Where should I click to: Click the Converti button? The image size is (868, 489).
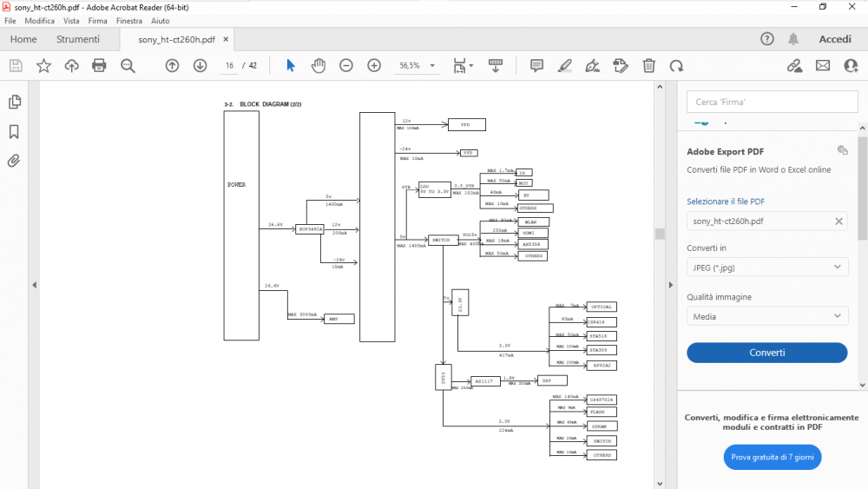tap(766, 353)
